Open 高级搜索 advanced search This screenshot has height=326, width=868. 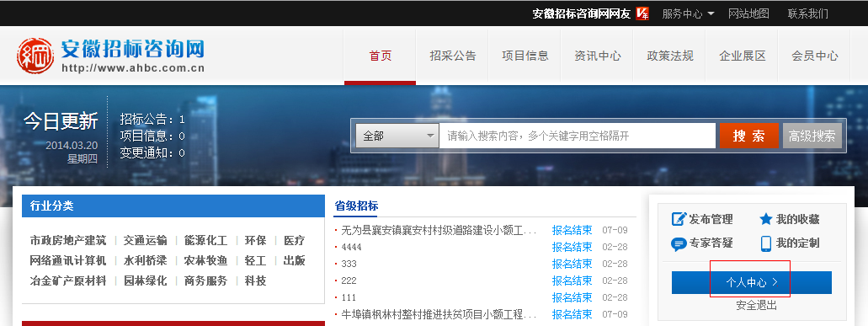click(812, 136)
